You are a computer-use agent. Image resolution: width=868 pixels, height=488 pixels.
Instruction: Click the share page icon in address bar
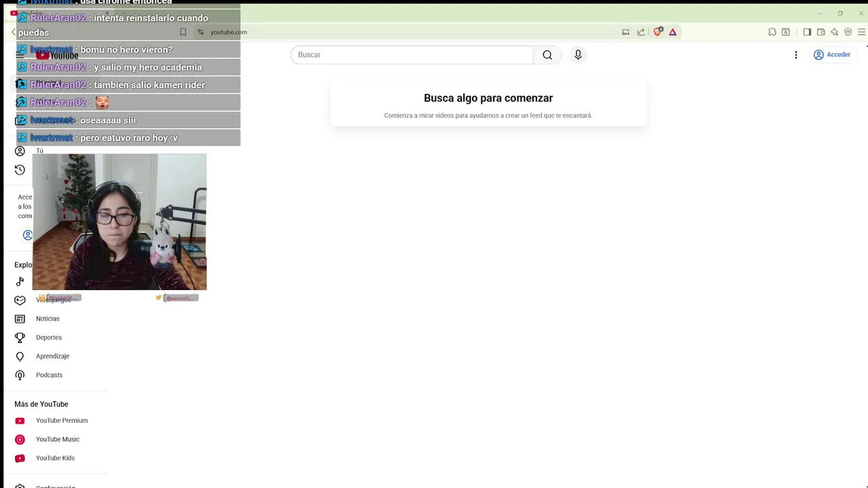click(x=641, y=32)
